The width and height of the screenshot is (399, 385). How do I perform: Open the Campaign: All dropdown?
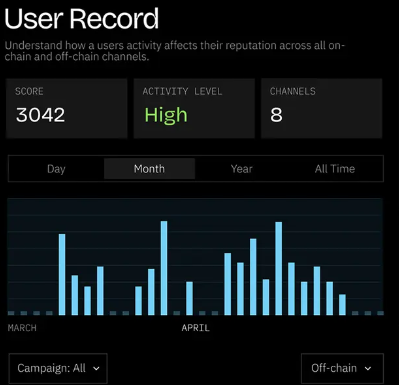coord(58,368)
